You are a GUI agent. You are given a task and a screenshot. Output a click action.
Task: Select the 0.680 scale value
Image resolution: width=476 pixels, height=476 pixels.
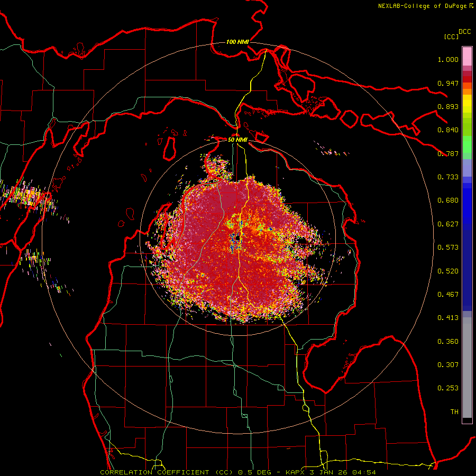(448, 200)
